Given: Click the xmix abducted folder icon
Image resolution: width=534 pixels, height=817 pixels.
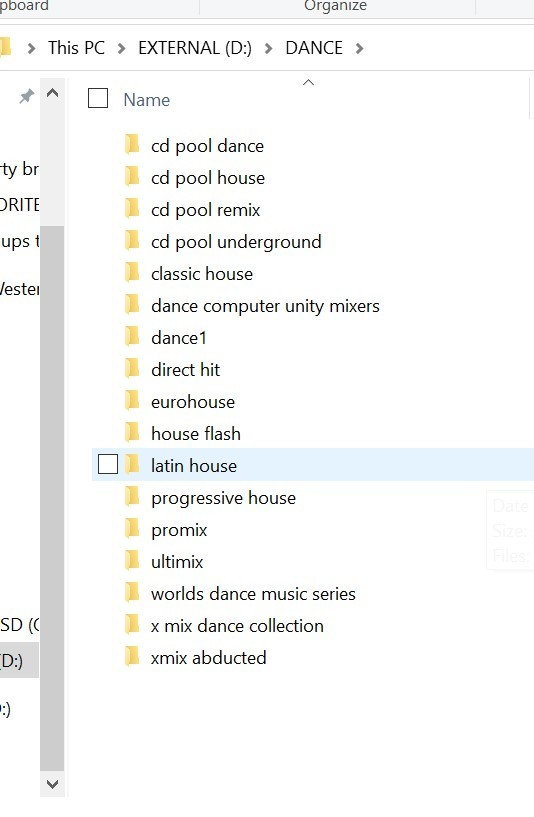Looking at the screenshot, I should click(132, 657).
